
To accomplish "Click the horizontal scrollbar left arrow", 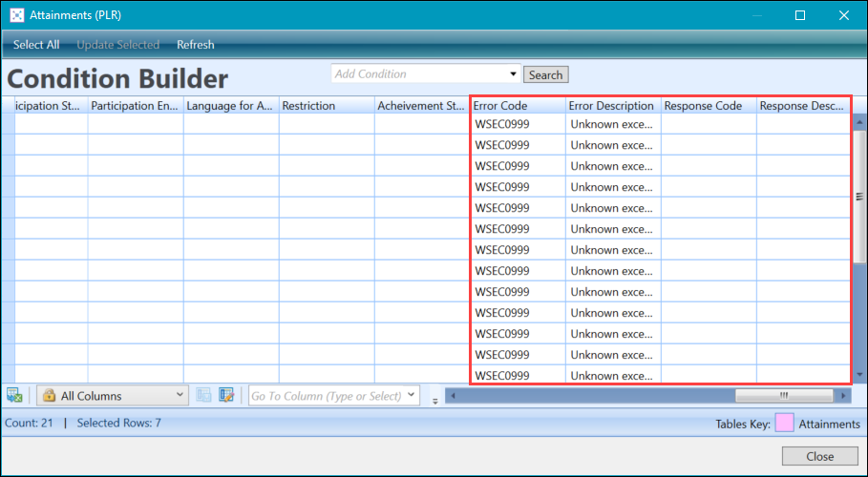I will point(453,395).
